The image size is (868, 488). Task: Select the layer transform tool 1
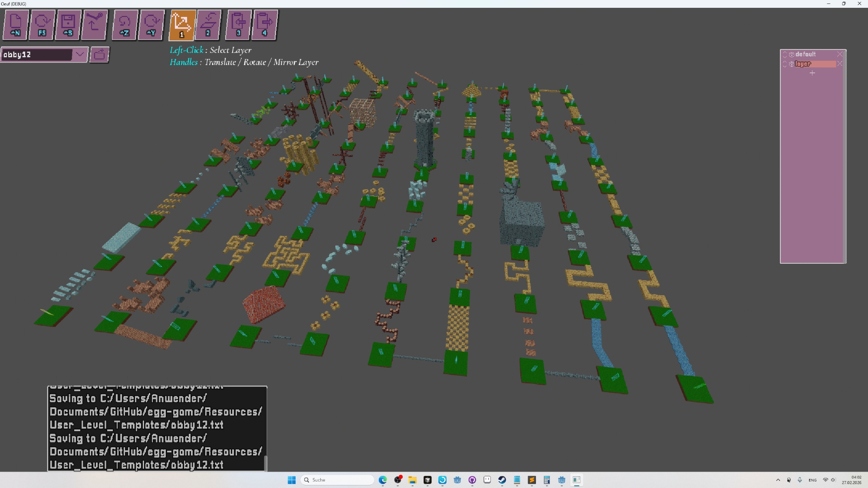[x=182, y=25]
